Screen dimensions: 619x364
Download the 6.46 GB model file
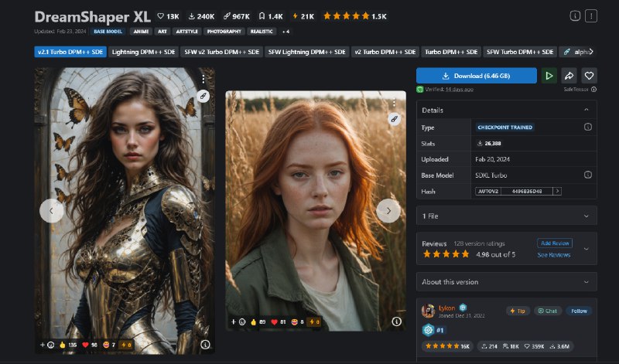(477, 76)
